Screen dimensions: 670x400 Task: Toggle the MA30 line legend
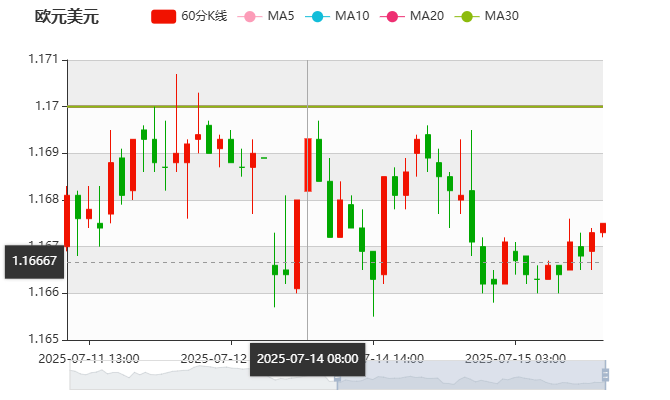click(487, 16)
